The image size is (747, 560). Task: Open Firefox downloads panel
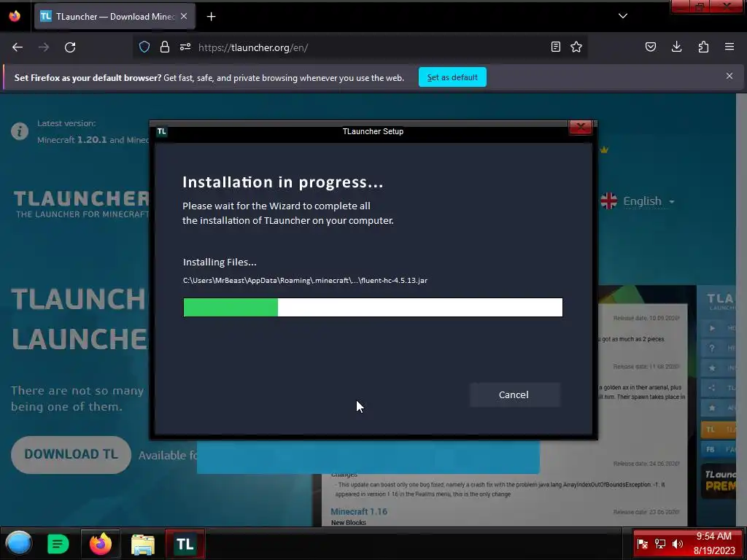pos(676,47)
